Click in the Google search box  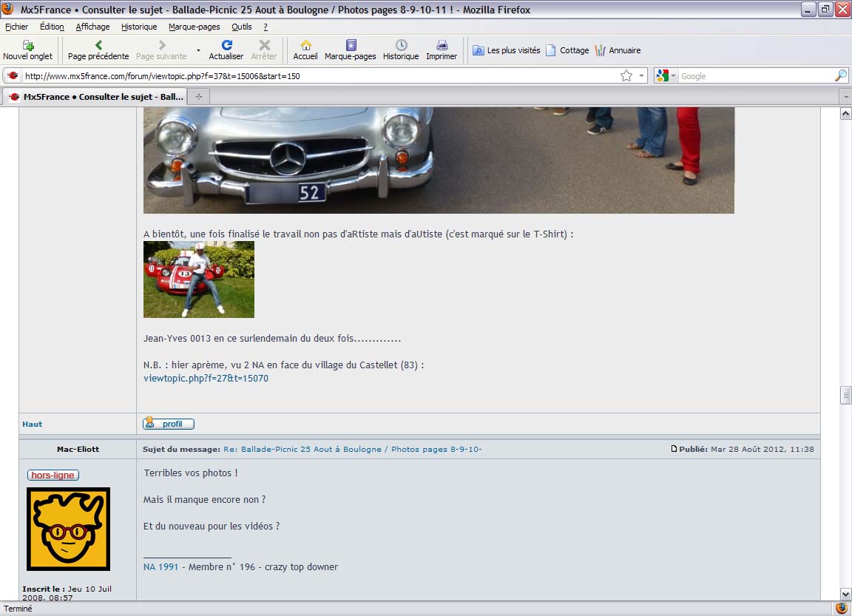[755, 76]
